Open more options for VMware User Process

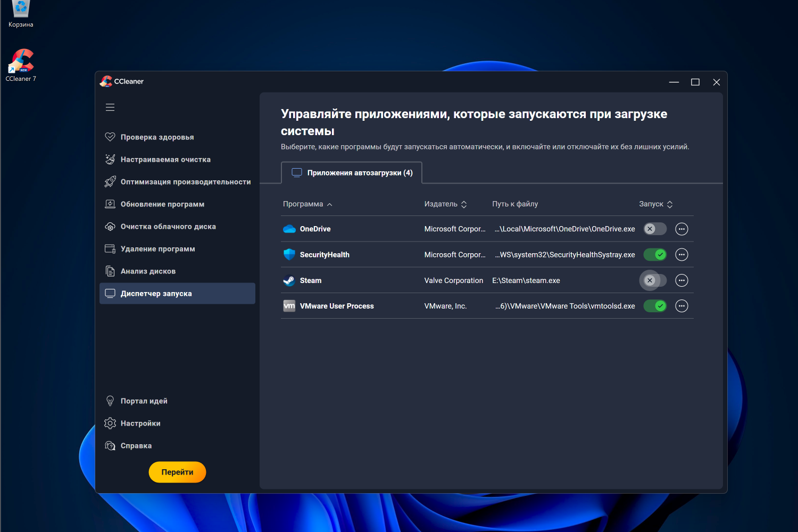681,306
